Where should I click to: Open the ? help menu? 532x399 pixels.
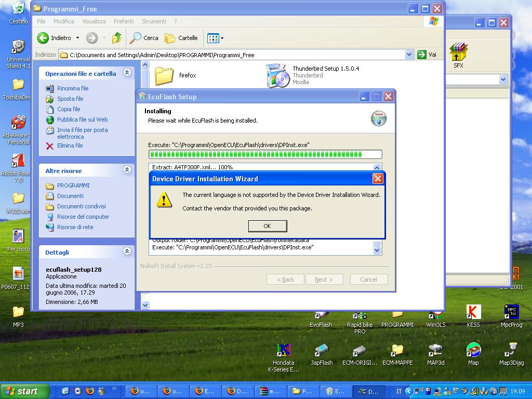coord(176,21)
